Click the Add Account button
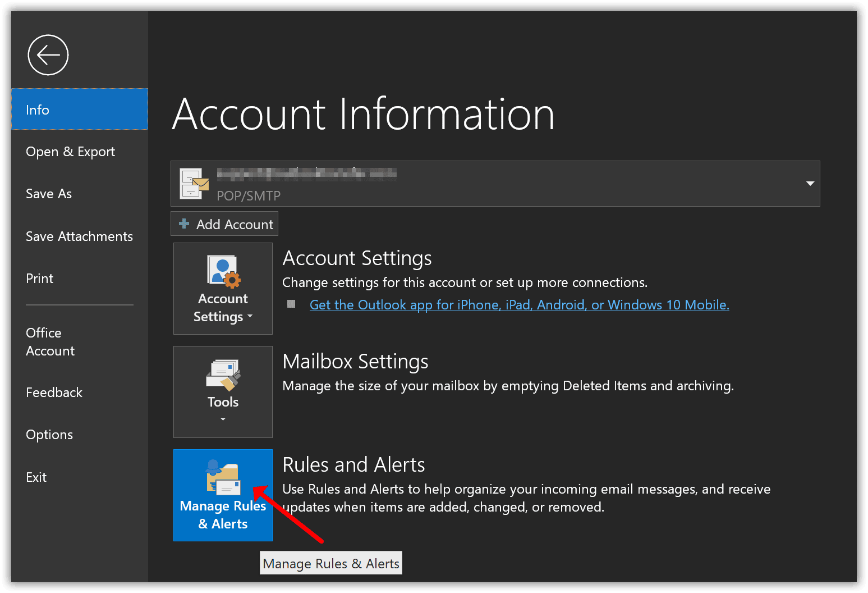Screen dimensions: 868x593 (224, 223)
